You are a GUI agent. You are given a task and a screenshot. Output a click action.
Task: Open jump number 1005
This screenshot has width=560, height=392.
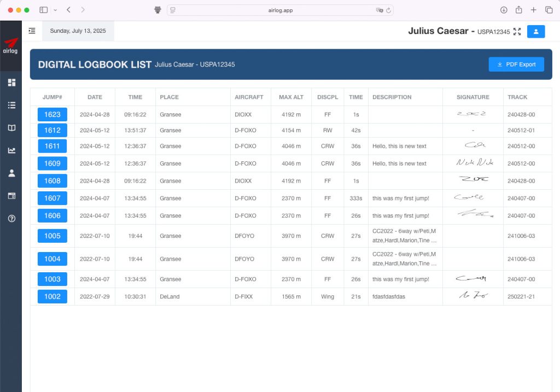tap(52, 236)
